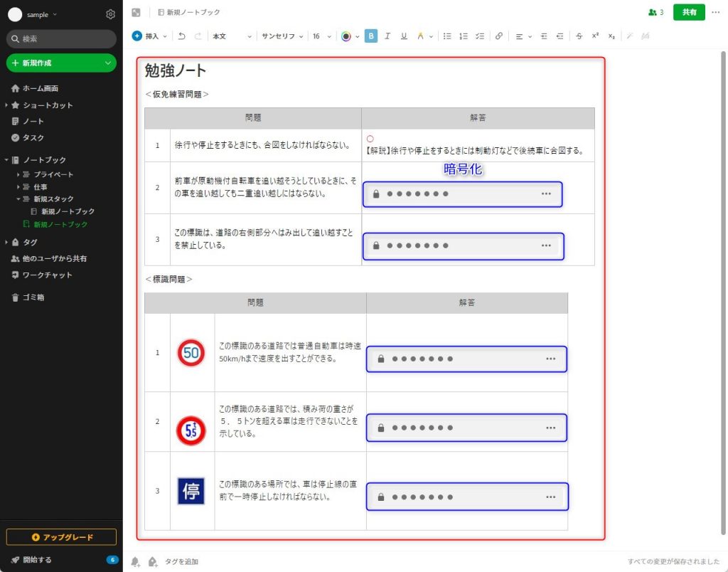Click the 停 sign image

pos(191,491)
